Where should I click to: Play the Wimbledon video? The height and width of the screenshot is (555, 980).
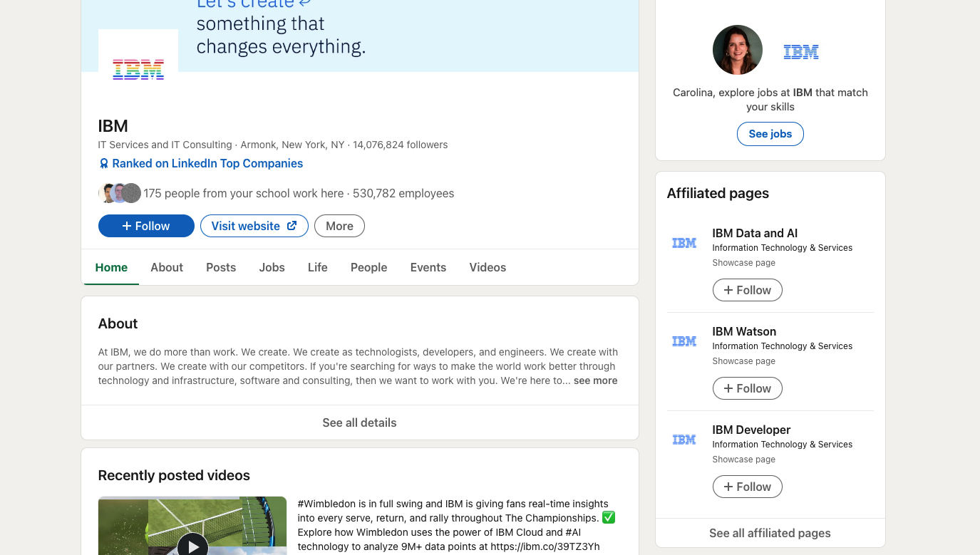(x=192, y=546)
